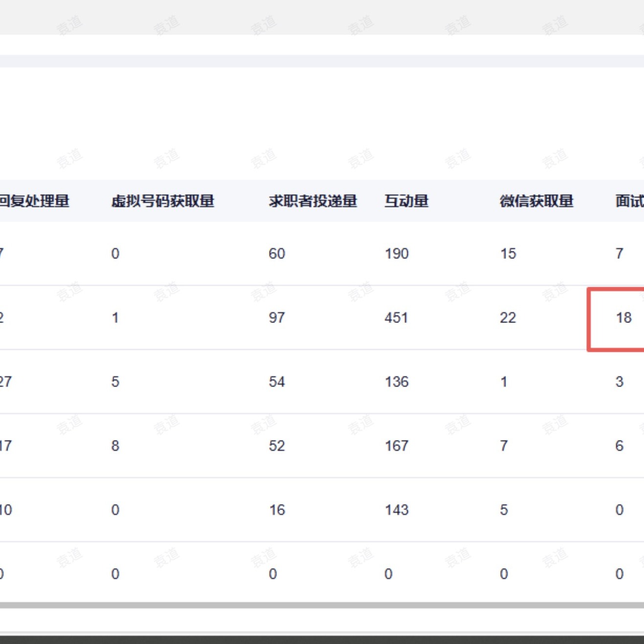
Task: Click the 回复处理量 column header
Action: (34, 201)
